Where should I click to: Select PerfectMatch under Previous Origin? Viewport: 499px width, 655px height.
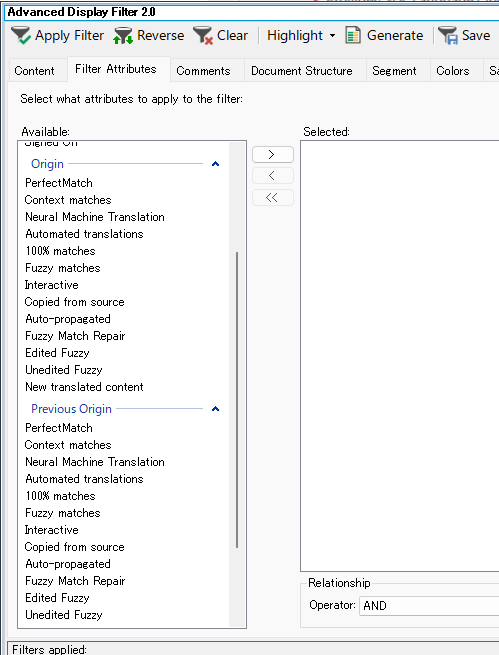click(x=58, y=428)
